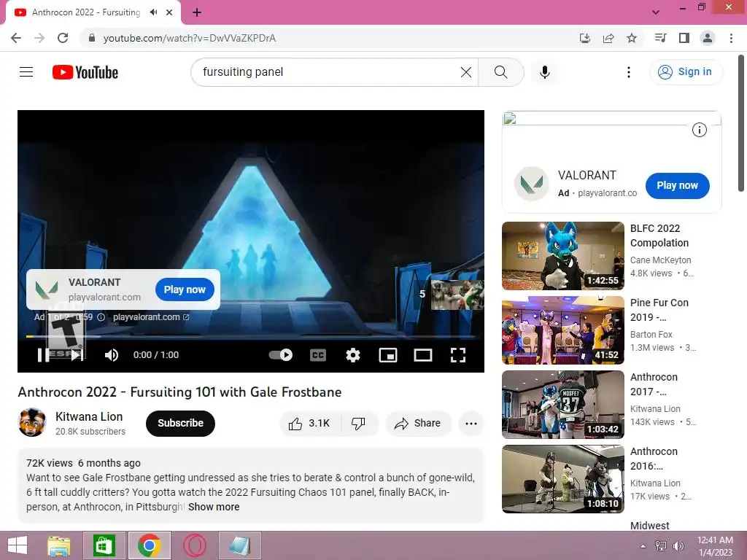Click Play now in video overlay ad
Screen dimensions: 747x560
[185, 289]
